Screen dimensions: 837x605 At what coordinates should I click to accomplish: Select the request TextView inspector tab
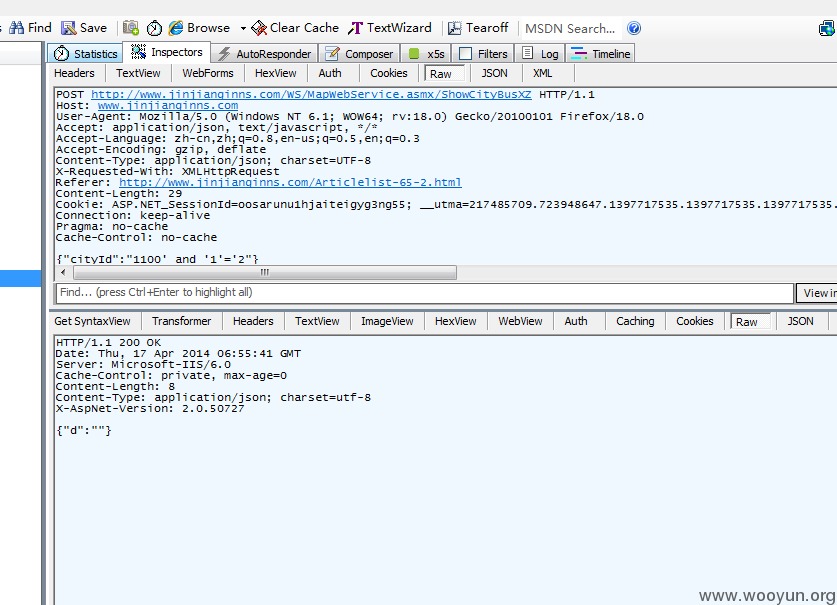138,73
